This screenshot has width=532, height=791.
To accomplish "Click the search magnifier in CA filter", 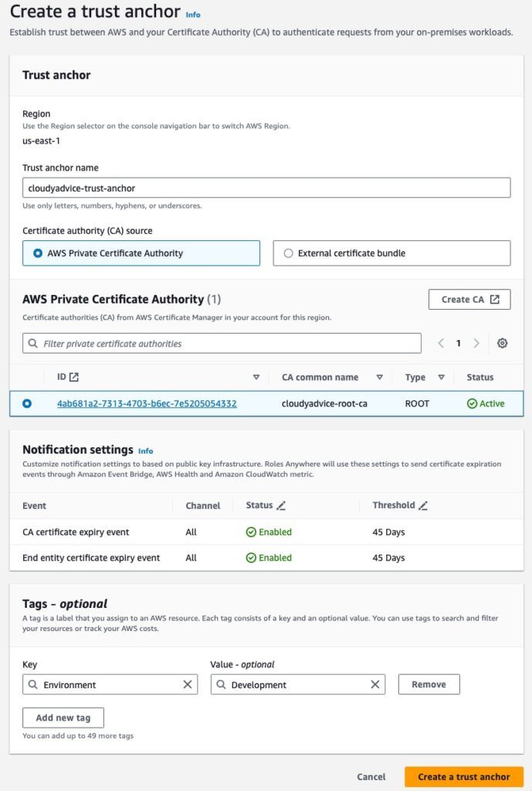I will coord(32,344).
